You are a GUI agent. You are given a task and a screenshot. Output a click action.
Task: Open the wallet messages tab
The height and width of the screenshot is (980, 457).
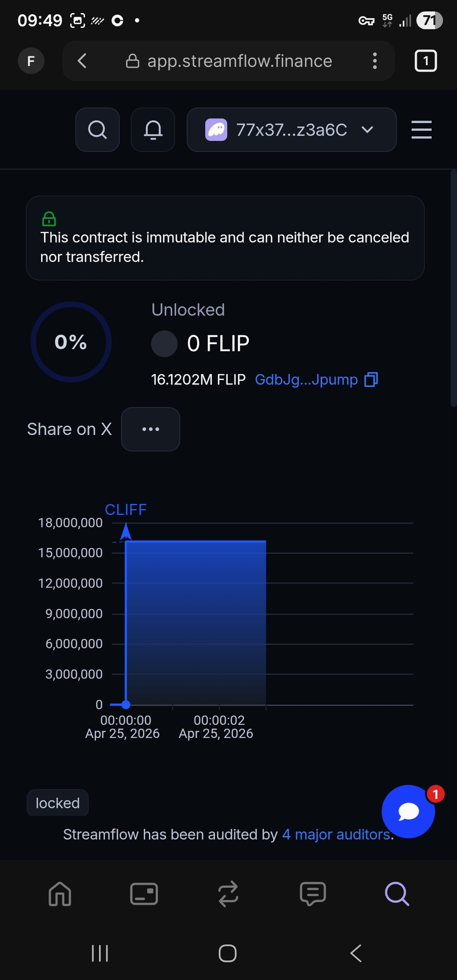click(x=312, y=894)
